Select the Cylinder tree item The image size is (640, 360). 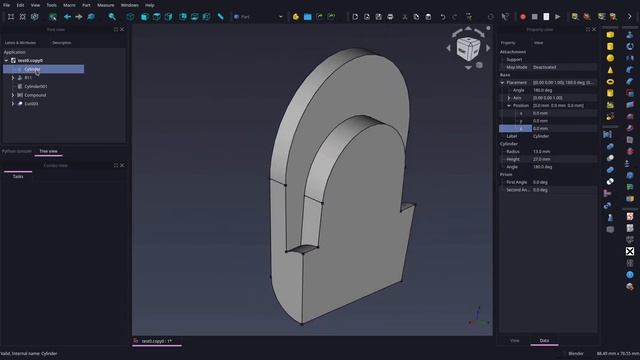[44, 69]
